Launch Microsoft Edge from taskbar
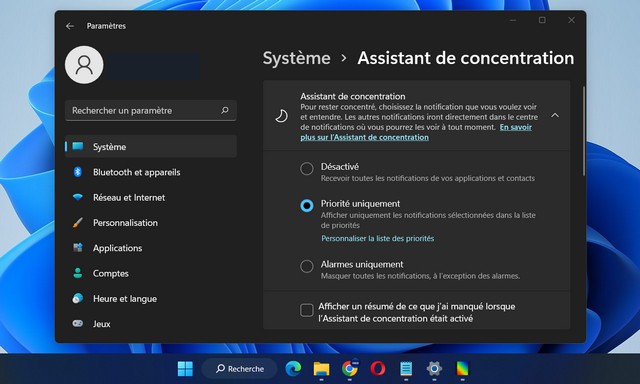This screenshot has height=384, width=640. click(x=293, y=369)
